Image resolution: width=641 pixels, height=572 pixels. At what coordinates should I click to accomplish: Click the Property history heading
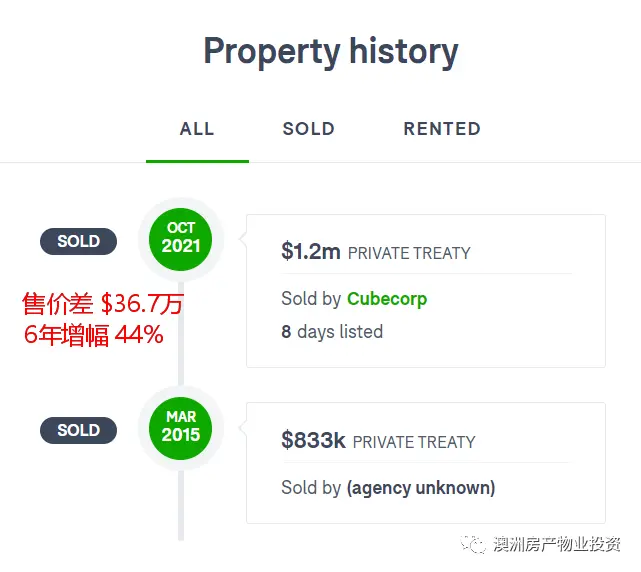pyautogui.click(x=331, y=52)
